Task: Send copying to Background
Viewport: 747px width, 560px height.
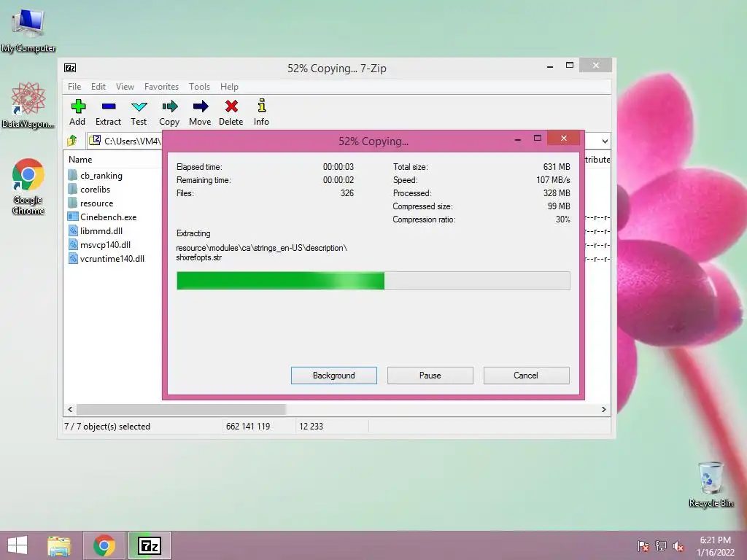Action: coord(334,376)
